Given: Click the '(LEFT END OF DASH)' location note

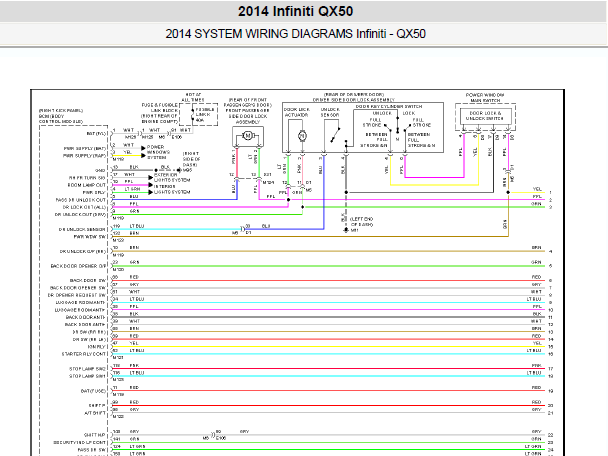Looking at the screenshot, I should pos(361,222).
